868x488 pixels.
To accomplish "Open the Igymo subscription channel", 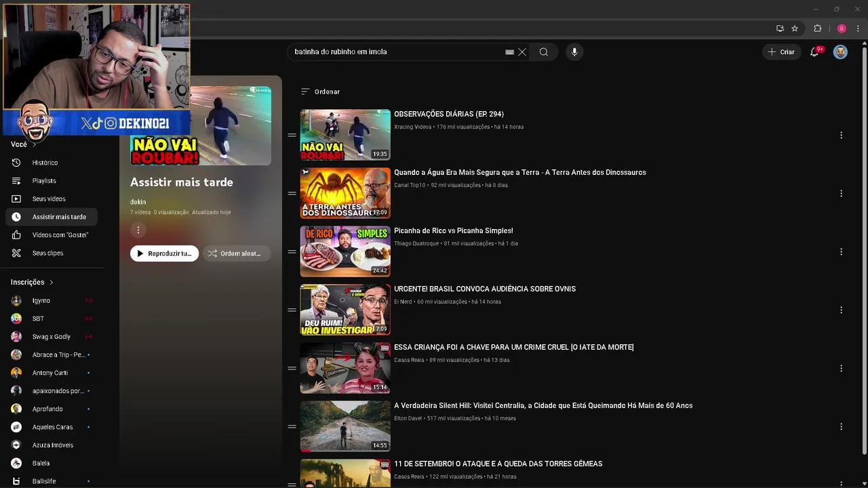I will pyautogui.click(x=52, y=301).
